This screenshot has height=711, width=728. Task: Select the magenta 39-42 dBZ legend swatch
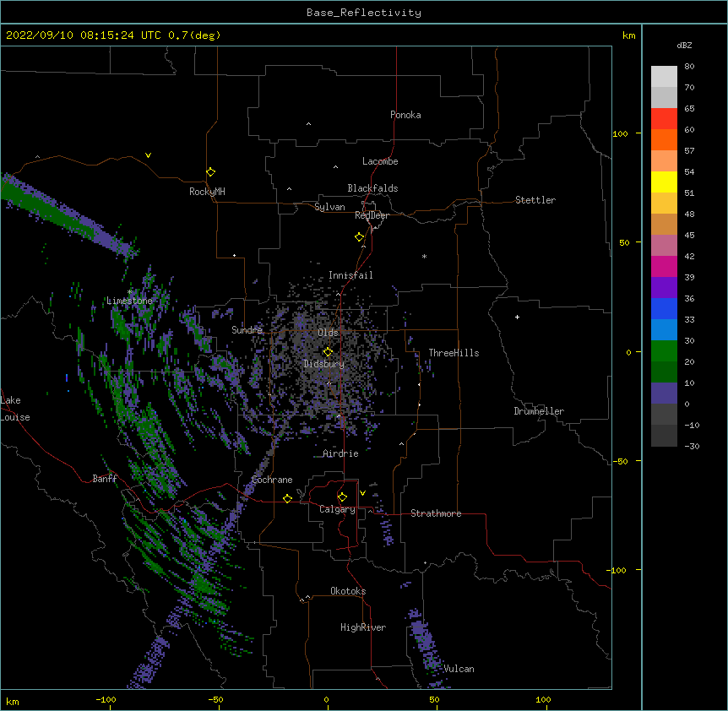664,266
